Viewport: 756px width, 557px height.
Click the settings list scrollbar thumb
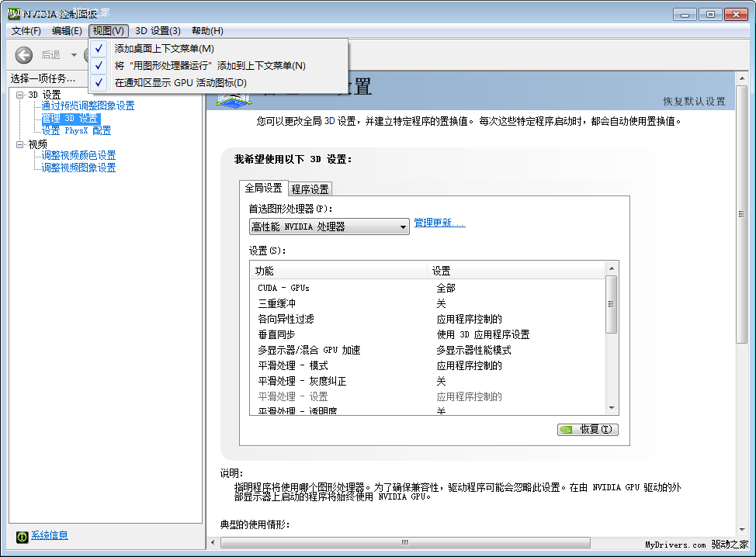click(x=612, y=305)
